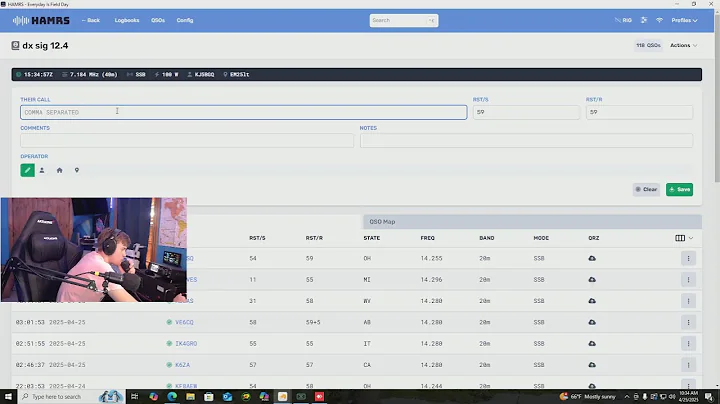
Task: Click the SSB mode in status bar
Action: click(136, 74)
